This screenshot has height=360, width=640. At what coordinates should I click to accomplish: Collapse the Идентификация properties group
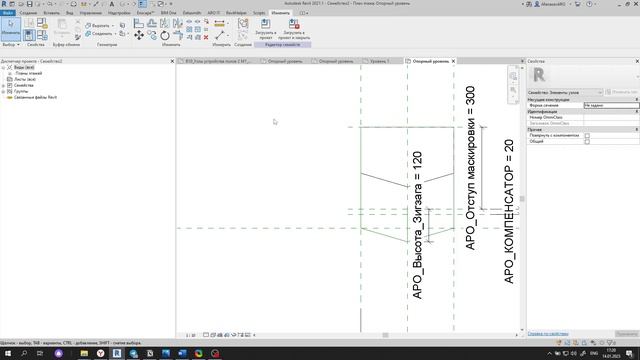pyautogui.click(x=636, y=111)
